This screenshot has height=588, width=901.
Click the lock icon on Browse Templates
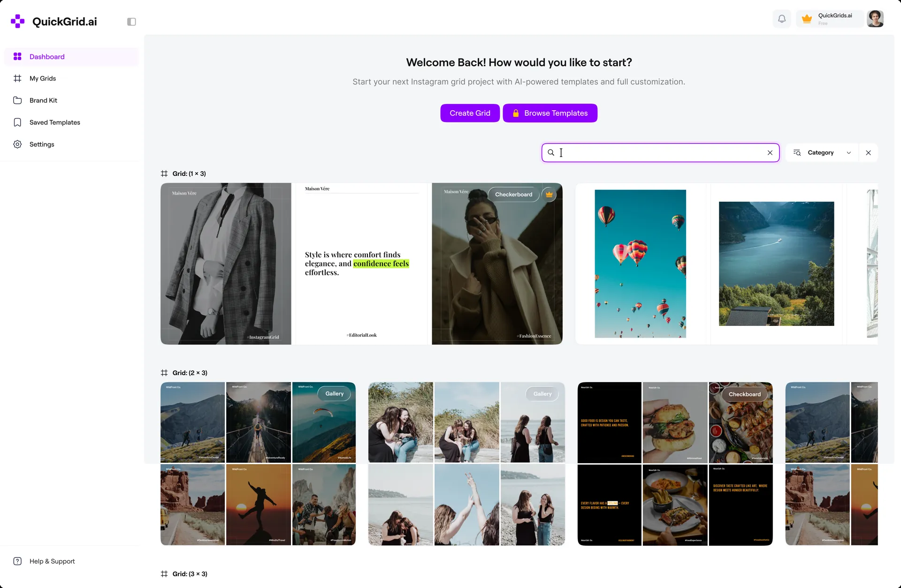(516, 113)
